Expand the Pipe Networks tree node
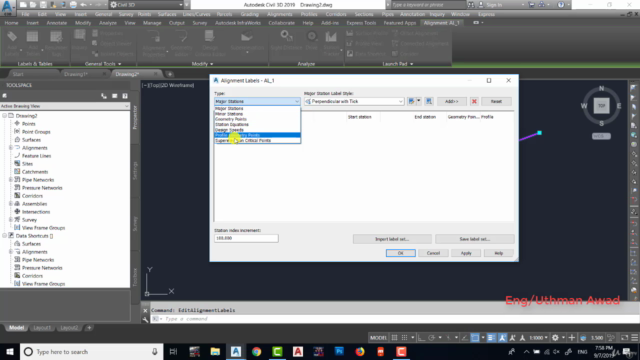Screen dimensions: 640x360 point(11,180)
